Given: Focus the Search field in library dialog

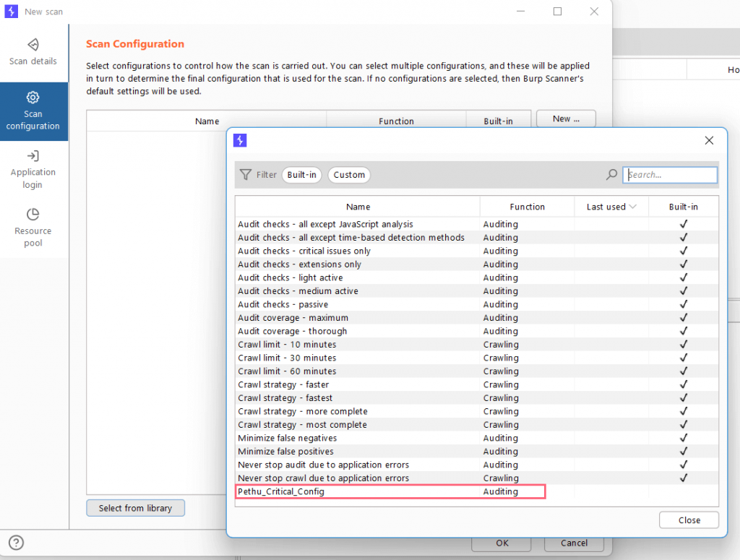Looking at the screenshot, I should point(670,175).
